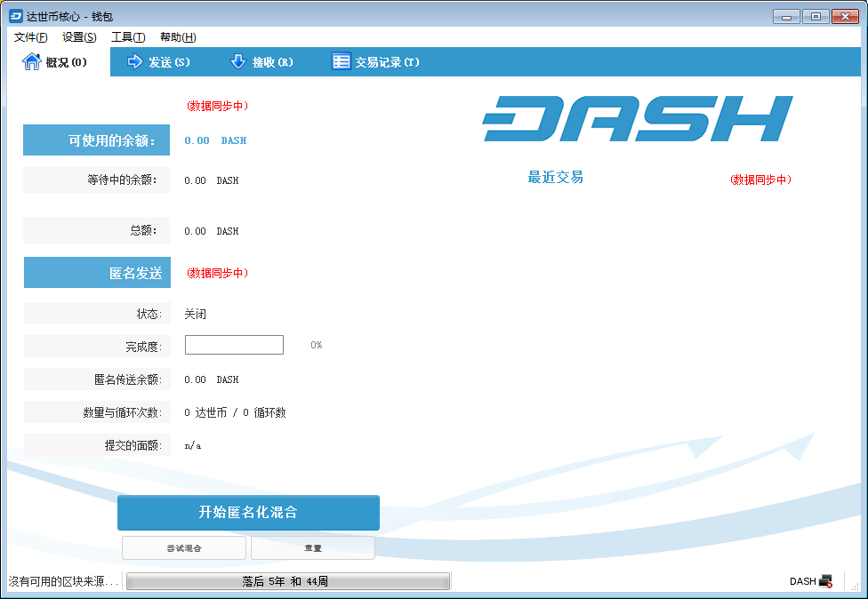This screenshot has height=599, width=868.
Task: Open the 文件(F) menu
Action: click(x=30, y=37)
